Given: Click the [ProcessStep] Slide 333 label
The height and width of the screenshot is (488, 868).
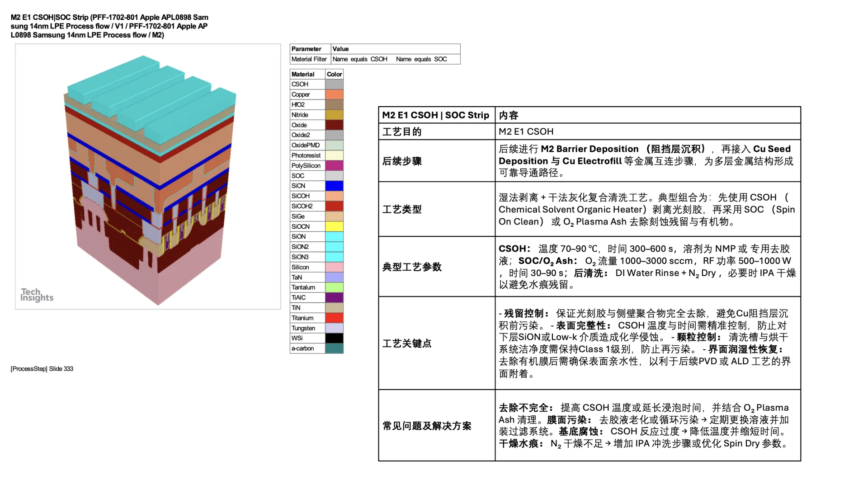Looking at the screenshot, I should pyautogui.click(x=41, y=368).
